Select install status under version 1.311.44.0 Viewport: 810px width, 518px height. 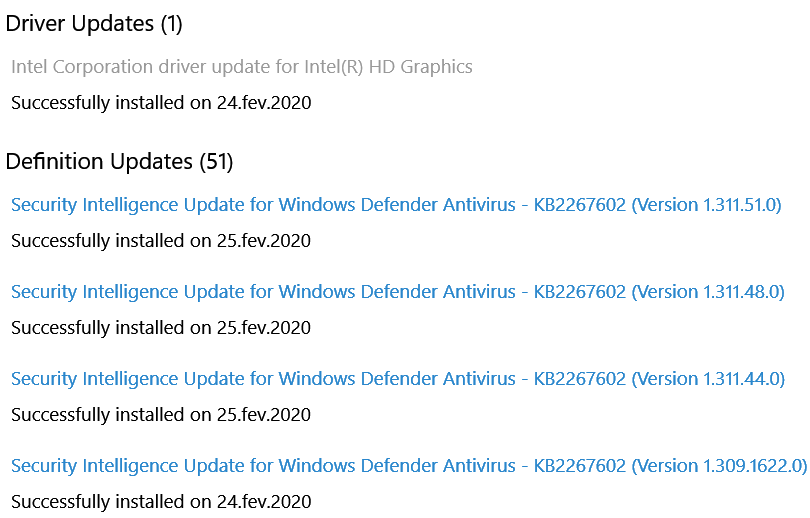tap(161, 415)
